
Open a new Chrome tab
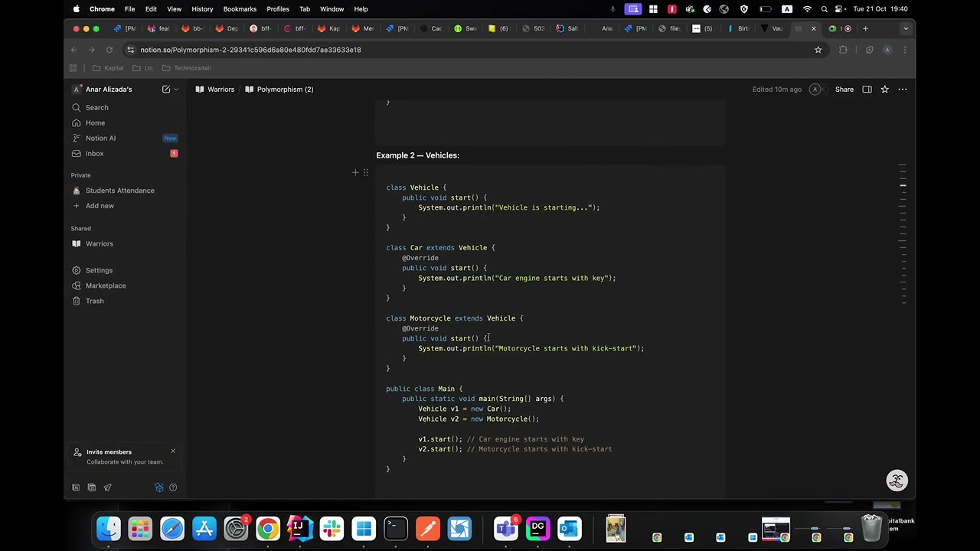865,28
